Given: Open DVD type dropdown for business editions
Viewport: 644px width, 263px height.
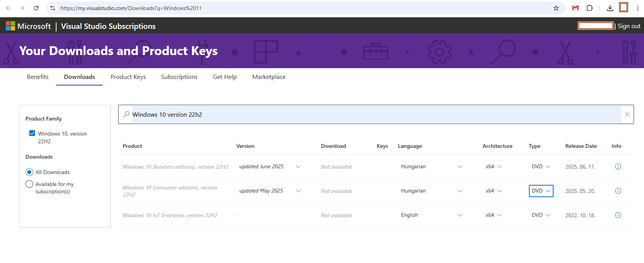Looking at the screenshot, I should coord(541,167).
